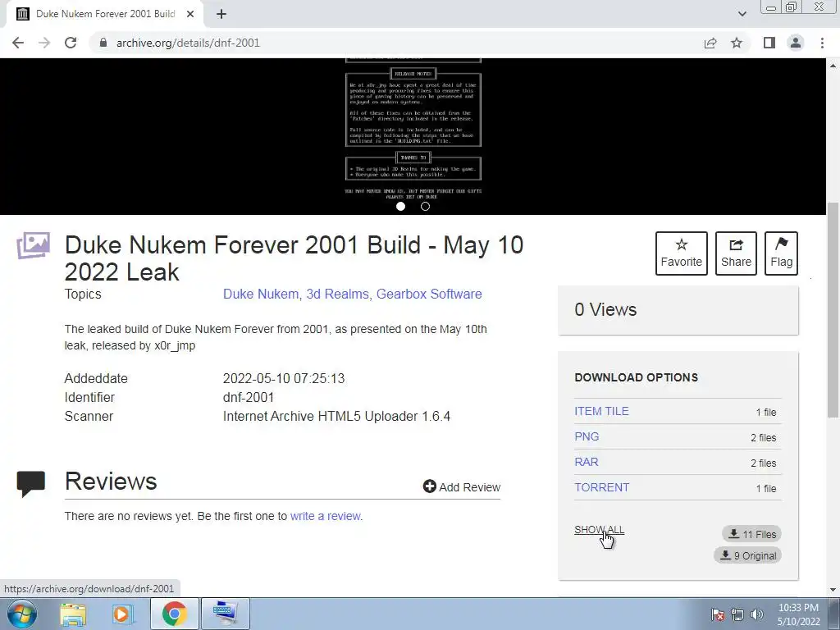
Task: Open the Chrome profile avatar
Action: pyautogui.click(x=796, y=43)
